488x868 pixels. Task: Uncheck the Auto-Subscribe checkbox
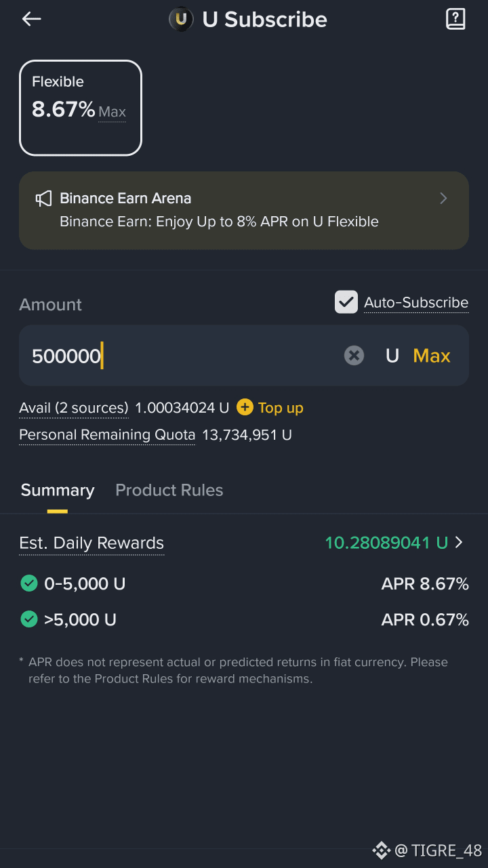coord(346,302)
